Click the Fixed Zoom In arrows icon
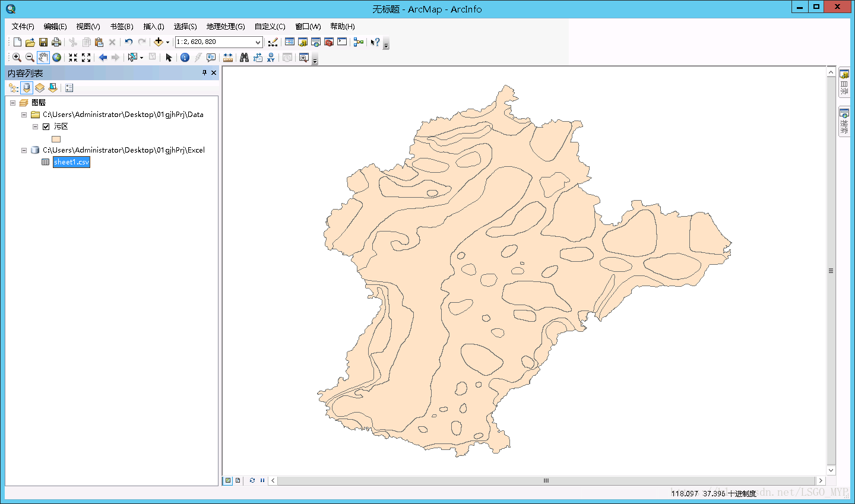Screen dimensions: 855x504 [73, 58]
